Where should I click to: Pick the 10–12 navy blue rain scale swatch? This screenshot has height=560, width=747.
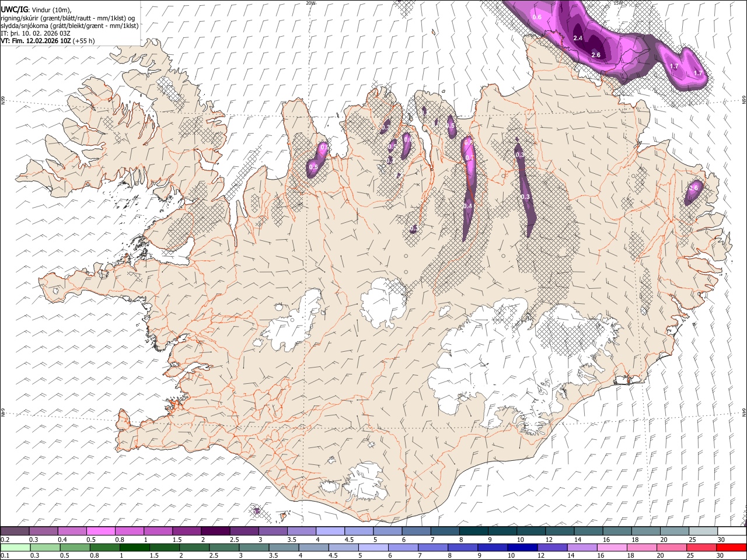(x=522, y=547)
